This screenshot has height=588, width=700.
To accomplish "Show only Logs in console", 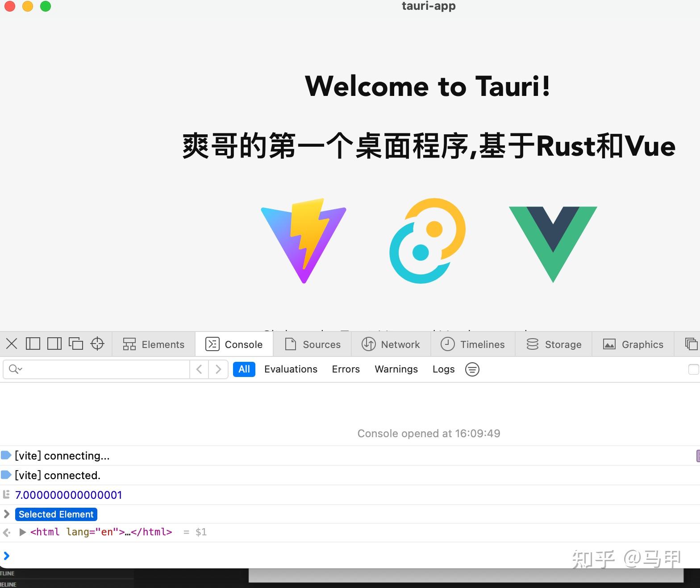I will 443,369.
